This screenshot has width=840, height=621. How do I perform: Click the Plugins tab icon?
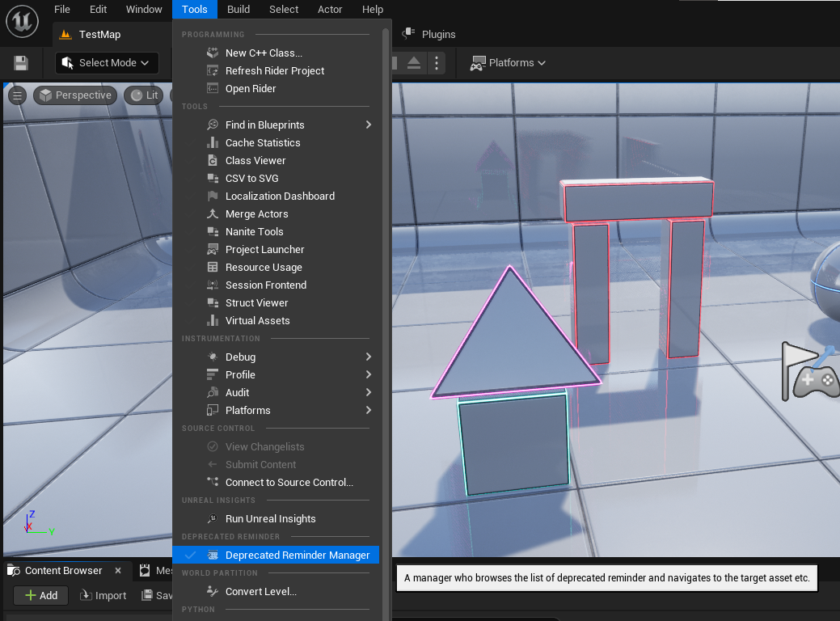pyautogui.click(x=409, y=34)
